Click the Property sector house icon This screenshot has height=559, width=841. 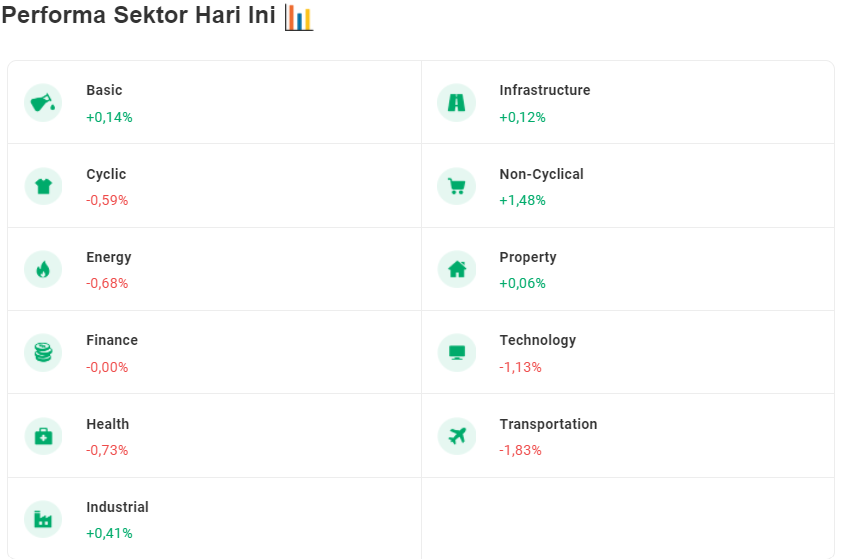[456, 269]
